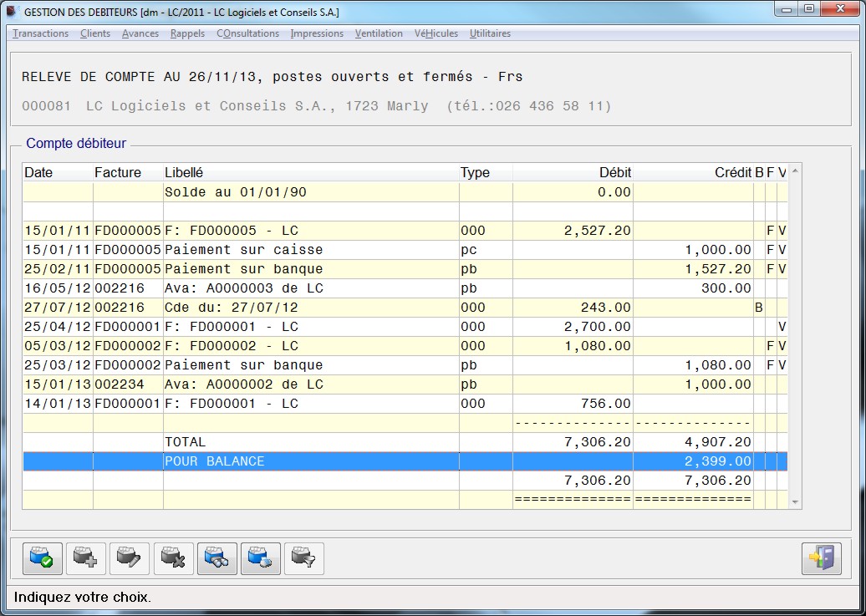Click the 'RELEVE DE COMPTE AU 26/11/13' heading

(x=139, y=77)
